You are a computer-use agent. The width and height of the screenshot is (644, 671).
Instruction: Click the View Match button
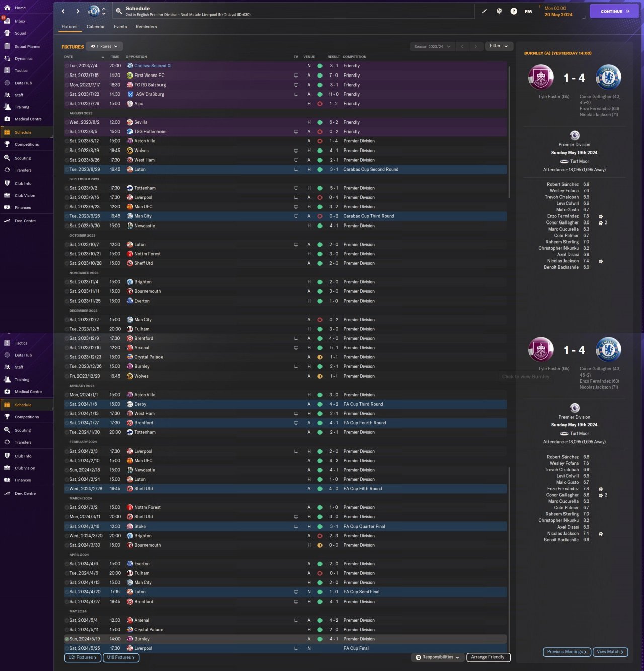(x=610, y=652)
